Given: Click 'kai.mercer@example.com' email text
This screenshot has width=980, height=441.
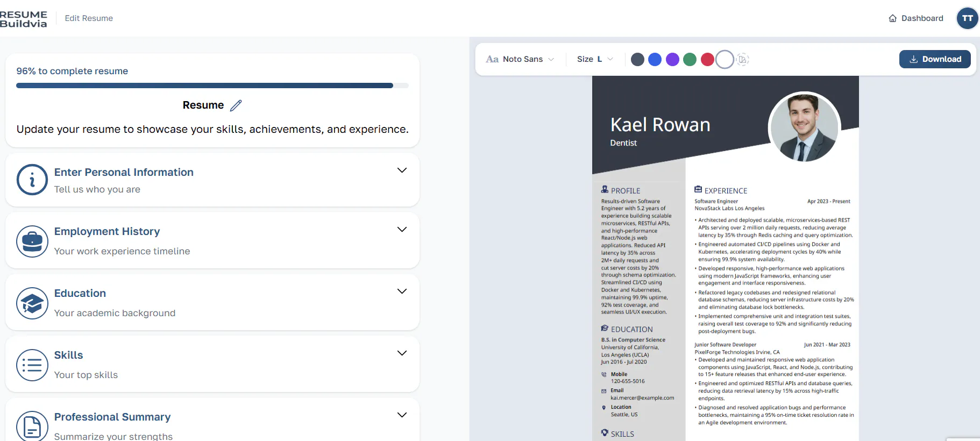Looking at the screenshot, I should [642, 398].
